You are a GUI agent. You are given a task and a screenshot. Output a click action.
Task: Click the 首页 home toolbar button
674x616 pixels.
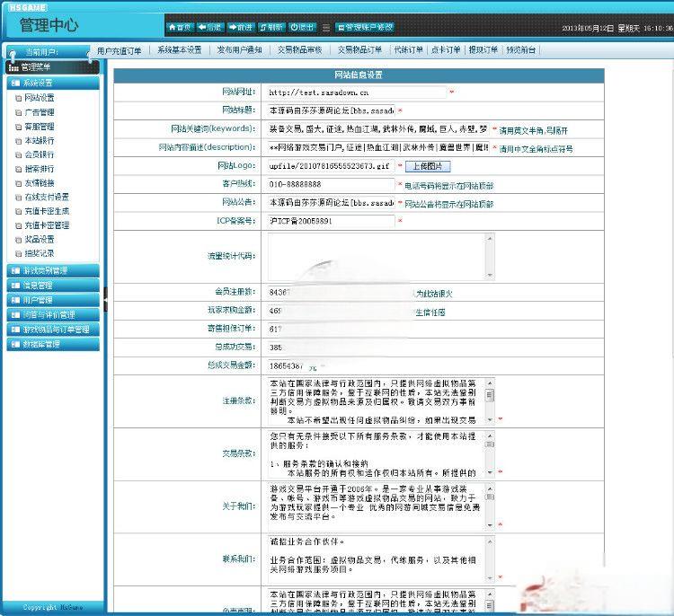click(180, 27)
